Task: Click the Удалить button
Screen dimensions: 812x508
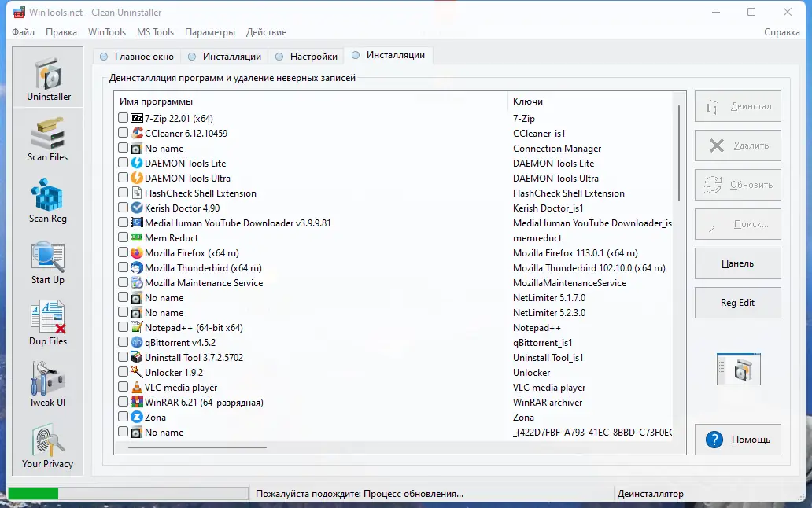Action: (x=738, y=146)
